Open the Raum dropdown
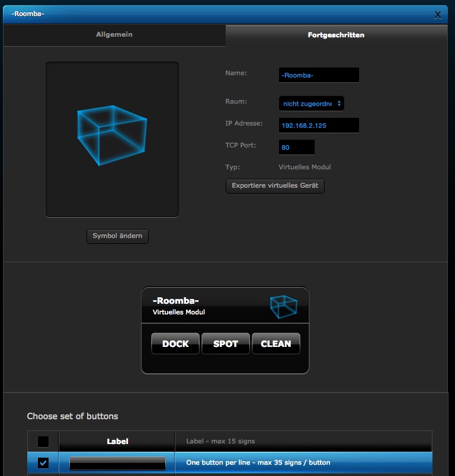Screen dimensions: 455x476 (311, 104)
